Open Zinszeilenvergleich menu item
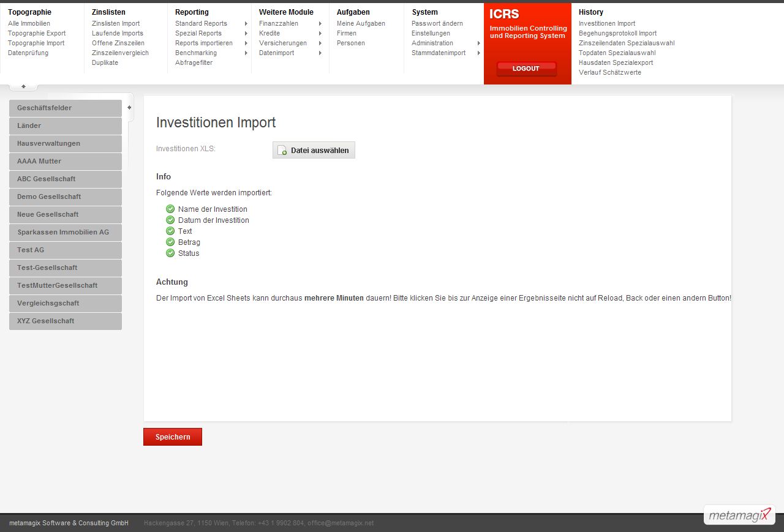The height and width of the screenshot is (532, 784). pos(120,53)
